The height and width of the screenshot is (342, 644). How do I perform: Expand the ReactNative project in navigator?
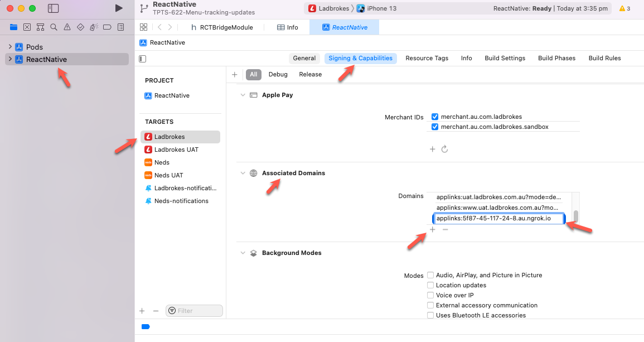pyautogui.click(x=10, y=59)
